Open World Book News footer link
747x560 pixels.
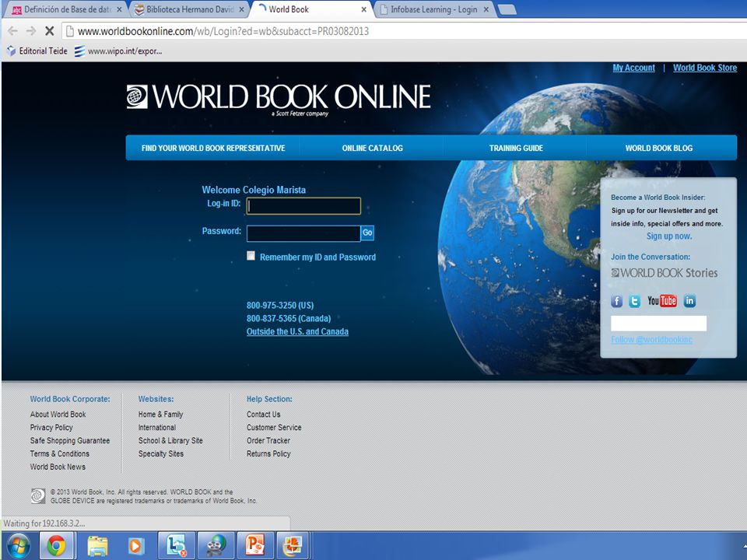[x=58, y=467]
